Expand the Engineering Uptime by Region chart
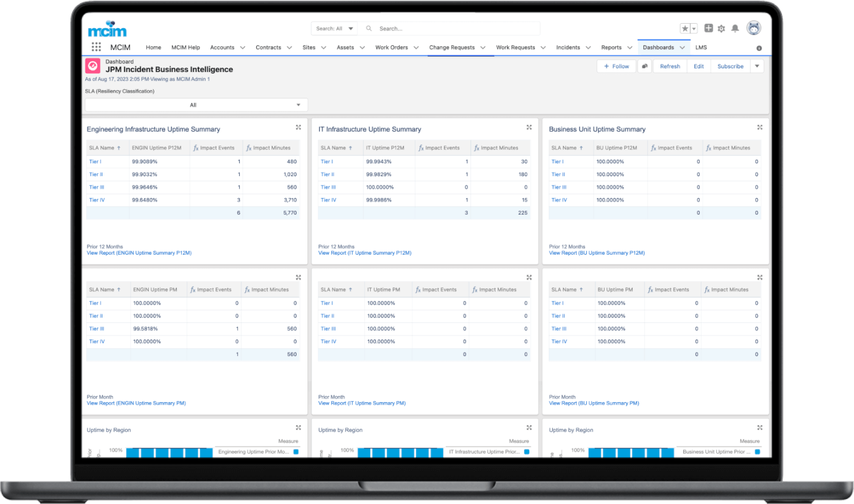 point(298,428)
